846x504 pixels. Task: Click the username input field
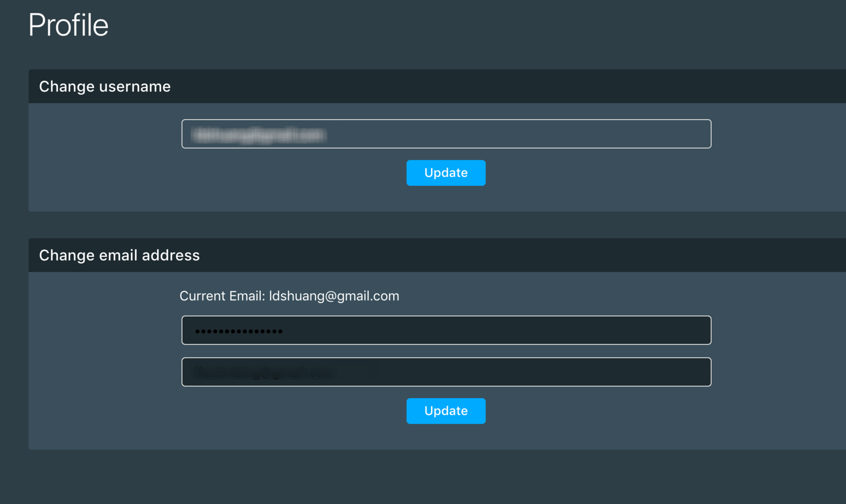tap(446, 134)
